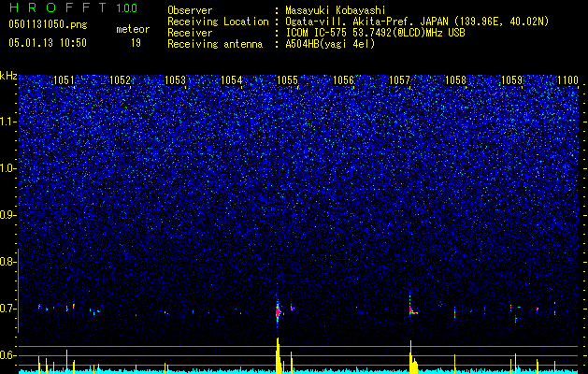This screenshot has height=374, width=588.
Task: Click the 1.1 kHz frequency label
Action: (x=8, y=122)
